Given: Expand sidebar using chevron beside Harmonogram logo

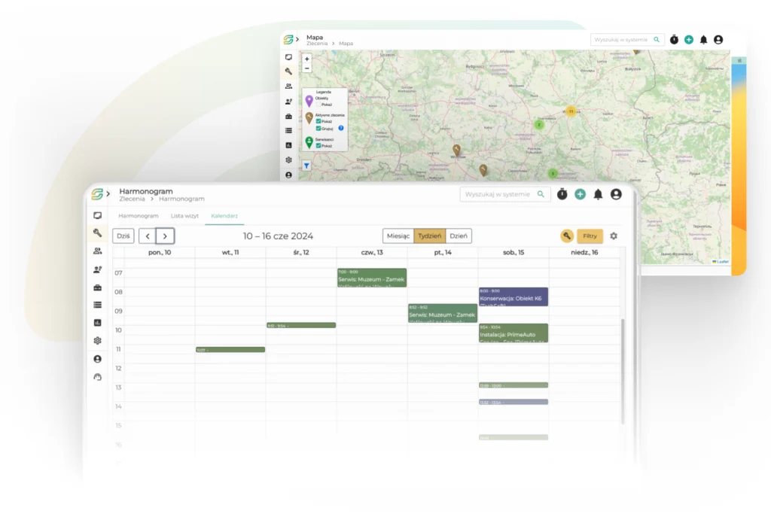Looking at the screenshot, I should (x=108, y=194).
